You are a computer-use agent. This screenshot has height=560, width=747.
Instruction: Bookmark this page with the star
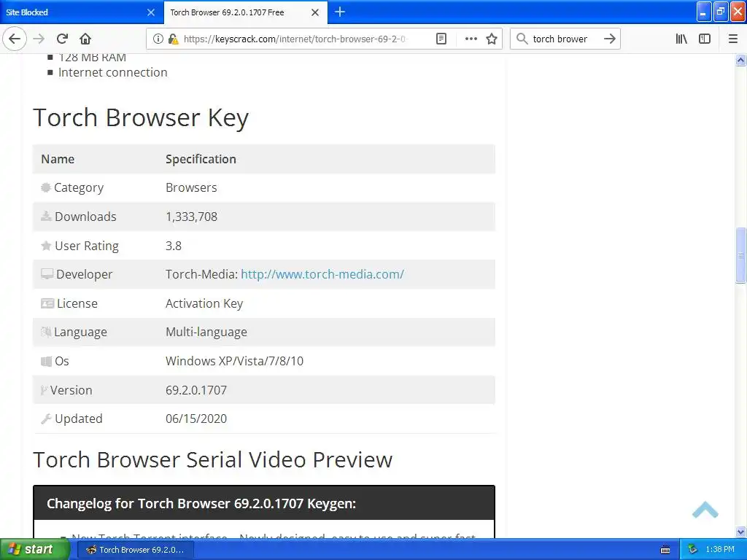(x=492, y=39)
